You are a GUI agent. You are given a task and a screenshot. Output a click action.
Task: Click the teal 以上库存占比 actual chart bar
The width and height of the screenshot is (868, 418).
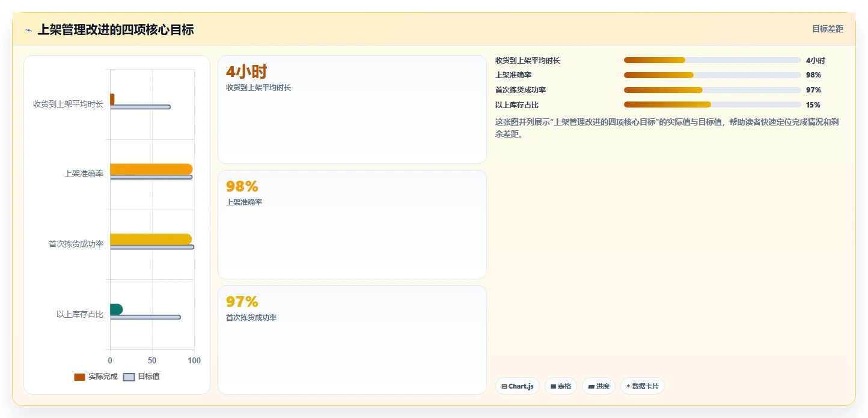coord(117,309)
